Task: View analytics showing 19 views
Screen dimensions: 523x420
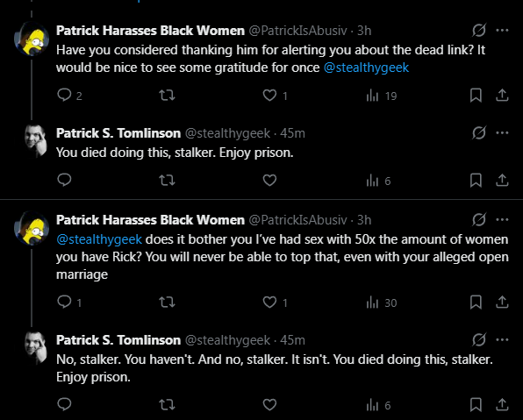Action: click(381, 96)
